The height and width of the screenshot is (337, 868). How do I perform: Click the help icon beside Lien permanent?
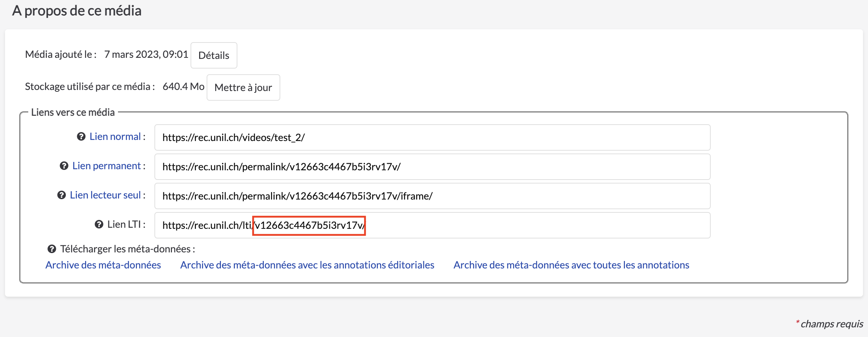coord(64,166)
